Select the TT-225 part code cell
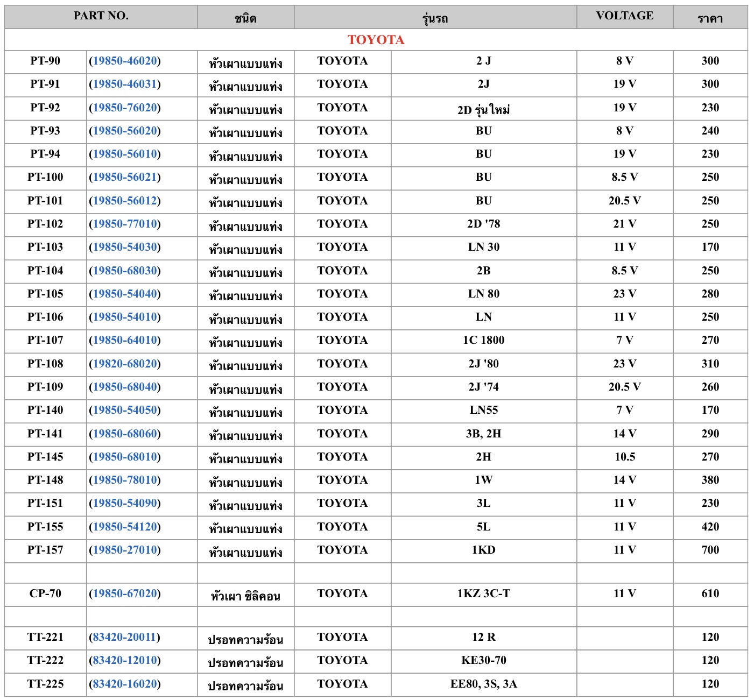 coord(45,684)
